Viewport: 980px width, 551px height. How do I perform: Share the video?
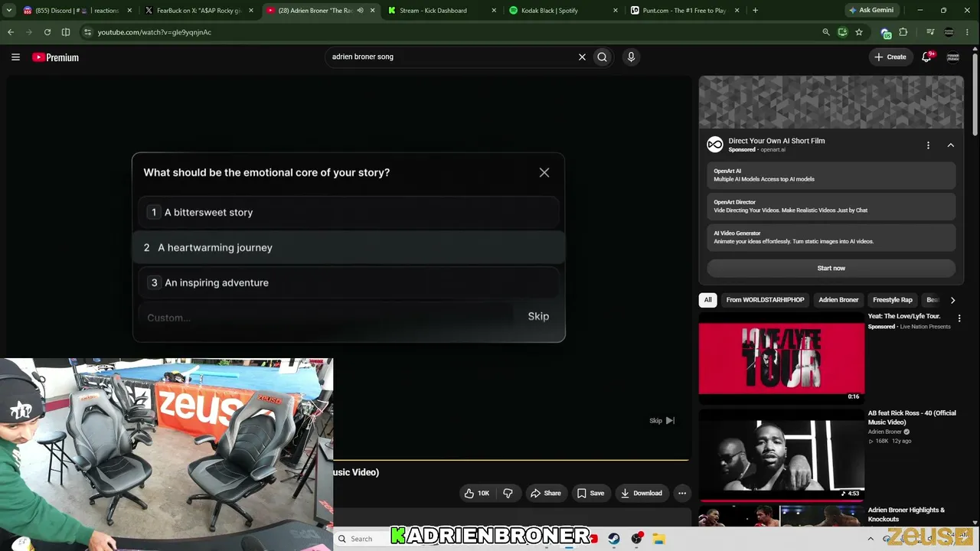click(x=546, y=494)
